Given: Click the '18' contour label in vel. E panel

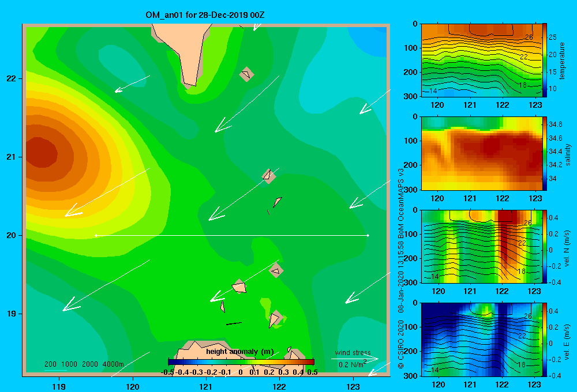Looking at the screenshot, I should (522, 365).
